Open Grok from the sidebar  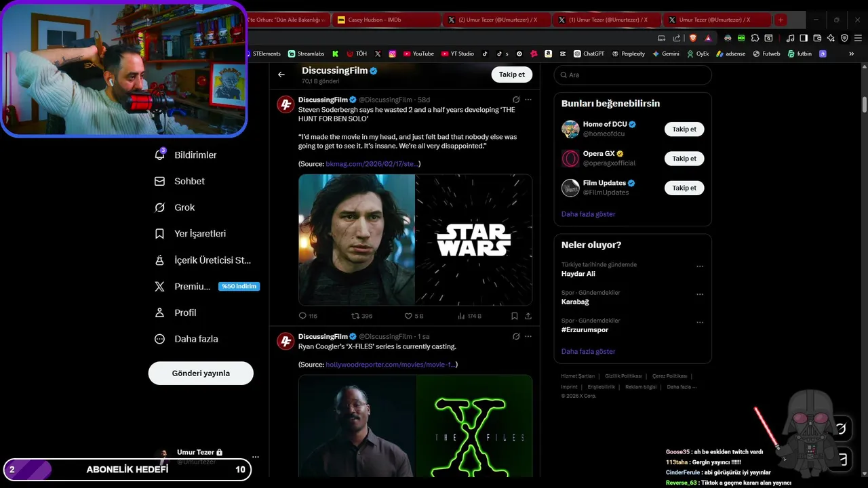point(175,207)
